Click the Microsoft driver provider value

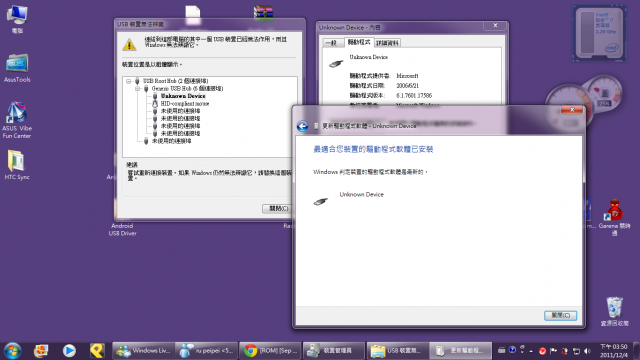coord(407,76)
